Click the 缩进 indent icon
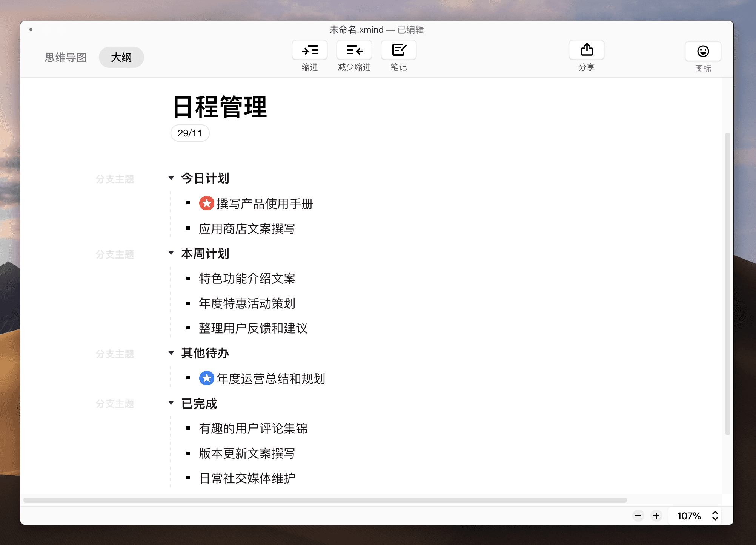The image size is (756, 545). point(309,50)
